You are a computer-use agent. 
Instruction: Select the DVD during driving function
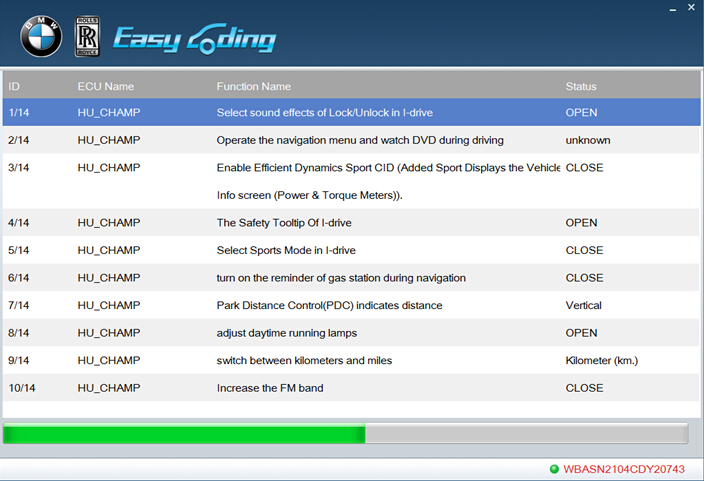click(x=351, y=140)
